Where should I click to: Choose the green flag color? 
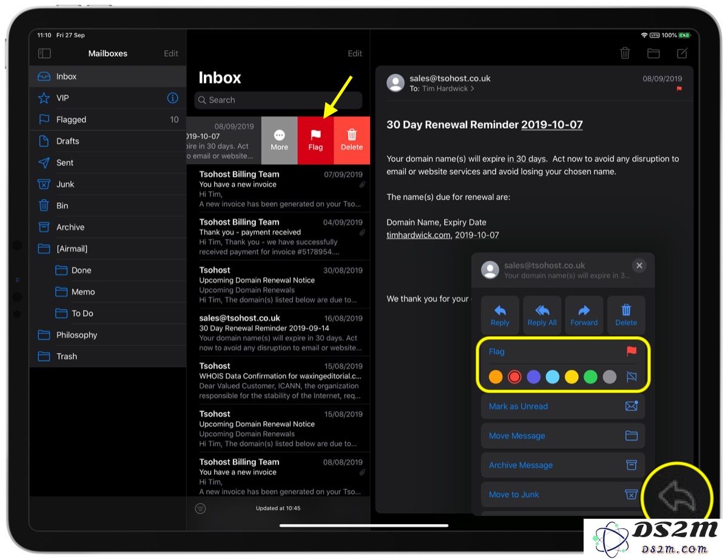click(590, 377)
